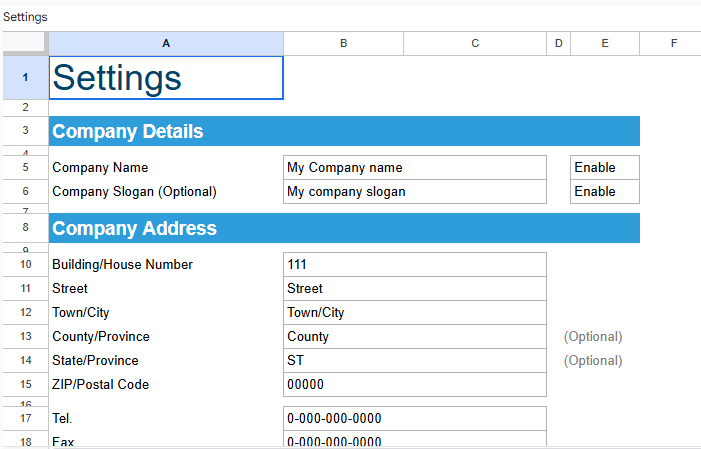Image resolution: width=701 pixels, height=449 pixels.
Task: Select row 1 header
Action: click(x=24, y=78)
